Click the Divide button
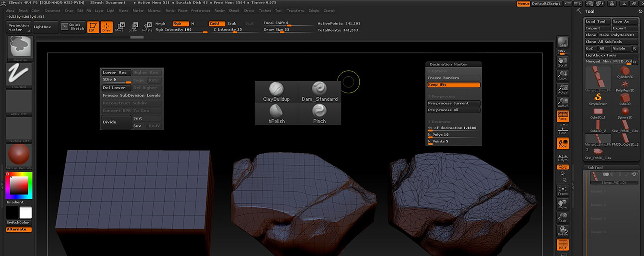 116,122
